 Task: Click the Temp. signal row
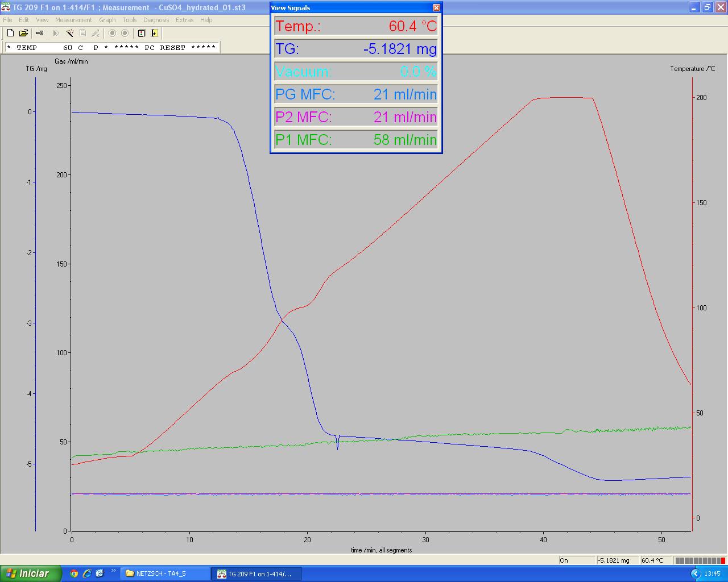click(x=356, y=26)
